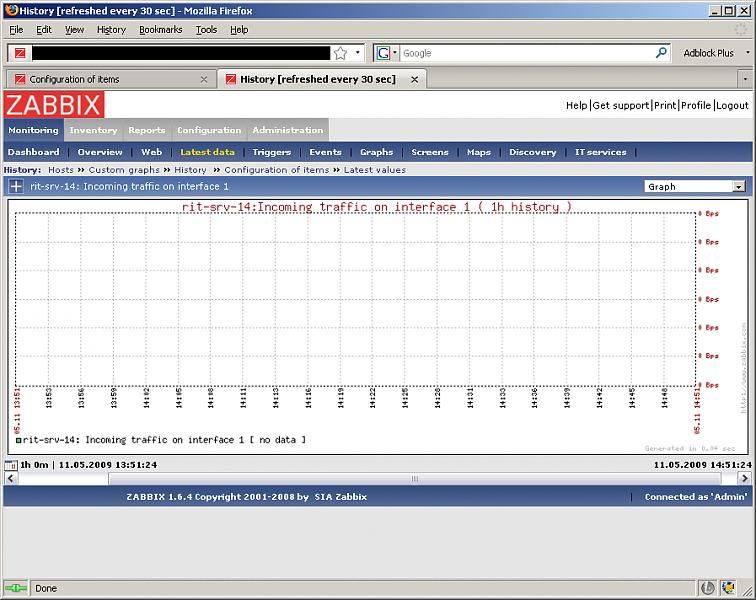Select the Administration main tab
This screenshot has width=756, height=600.
pyautogui.click(x=287, y=130)
